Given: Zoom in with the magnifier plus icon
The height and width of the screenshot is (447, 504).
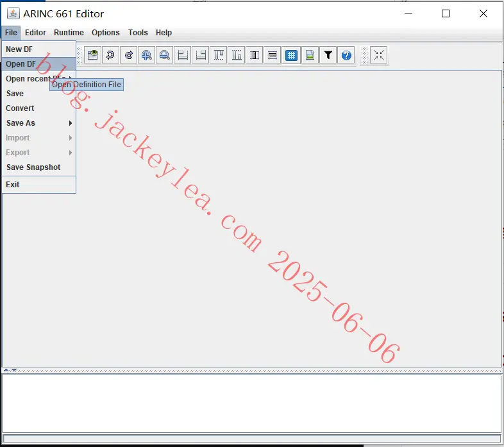Looking at the screenshot, I should pos(147,55).
